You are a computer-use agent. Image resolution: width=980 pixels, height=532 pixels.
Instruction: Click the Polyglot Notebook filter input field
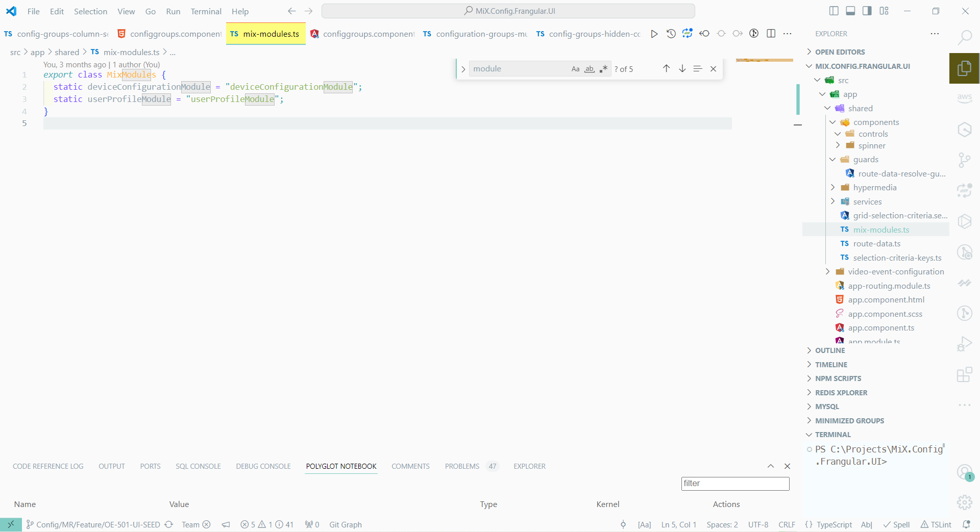coord(735,484)
